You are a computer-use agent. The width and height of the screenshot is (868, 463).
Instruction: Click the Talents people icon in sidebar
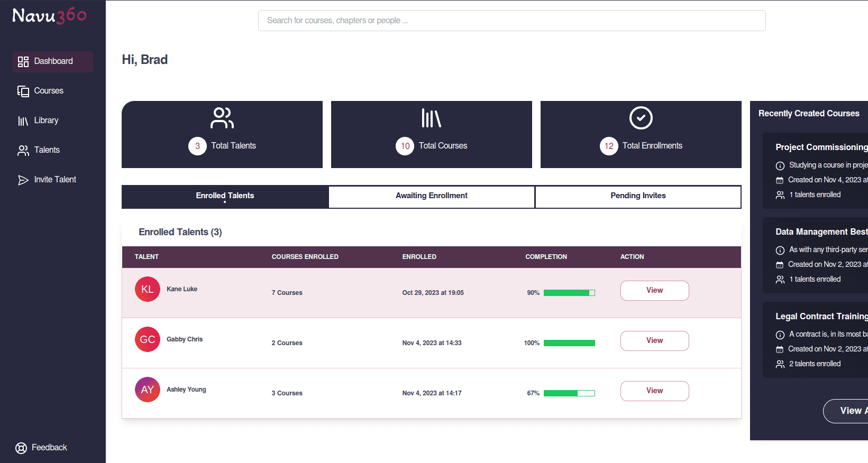(23, 151)
